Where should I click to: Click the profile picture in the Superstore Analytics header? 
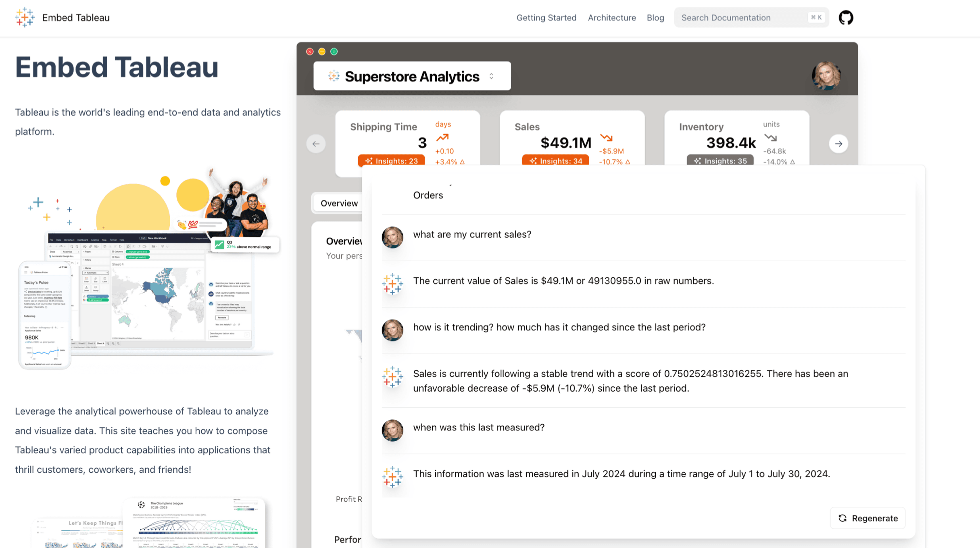(x=827, y=76)
